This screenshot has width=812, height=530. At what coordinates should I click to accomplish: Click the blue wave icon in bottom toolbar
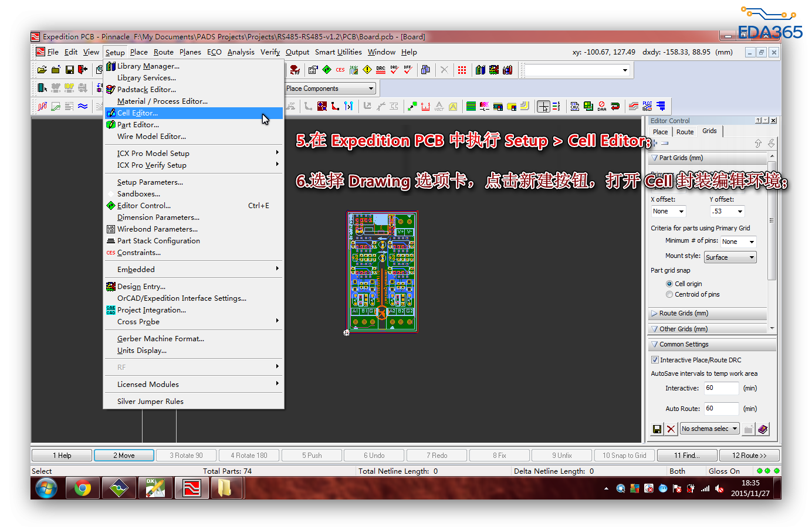83,106
